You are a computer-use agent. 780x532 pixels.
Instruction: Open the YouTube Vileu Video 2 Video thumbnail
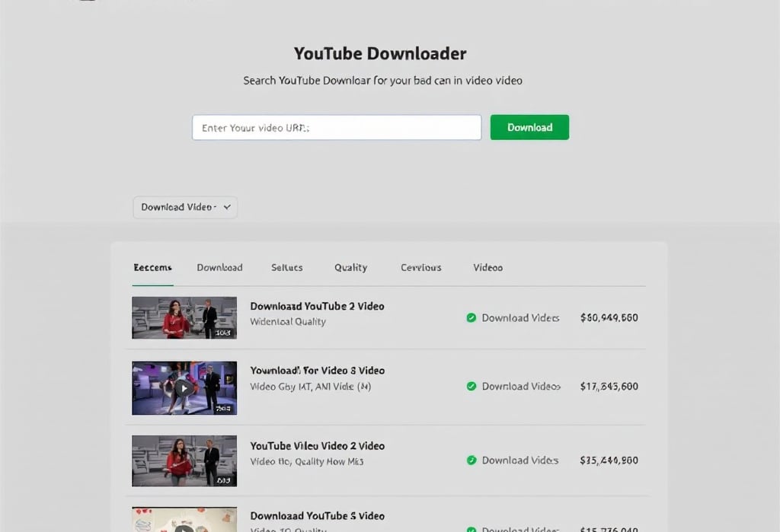[184, 461]
